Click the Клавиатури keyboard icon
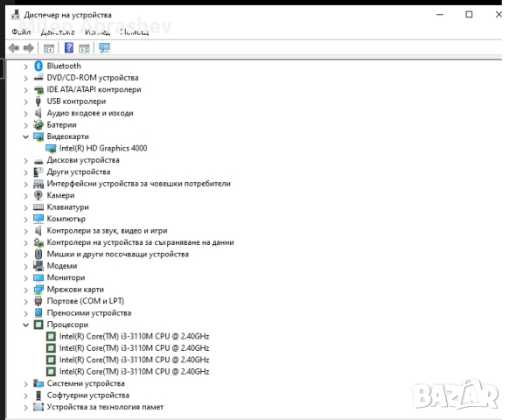Screen dimensions: 509x420 tap(38, 207)
